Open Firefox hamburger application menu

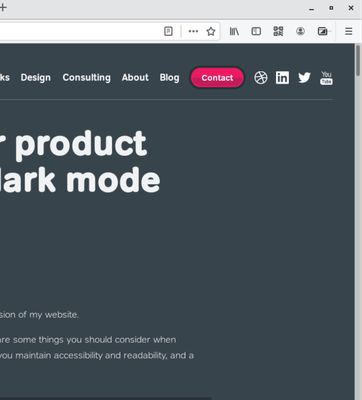(349, 31)
